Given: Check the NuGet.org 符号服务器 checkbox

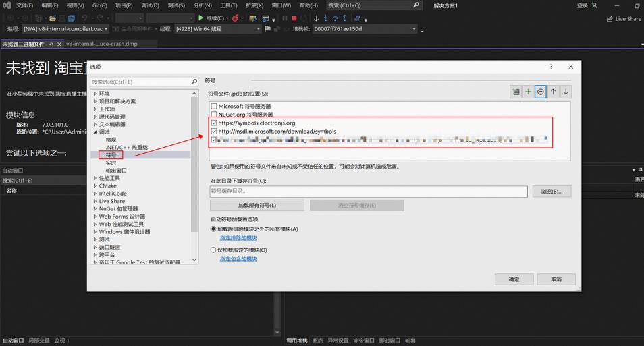Looking at the screenshot, I should [214, 115].
